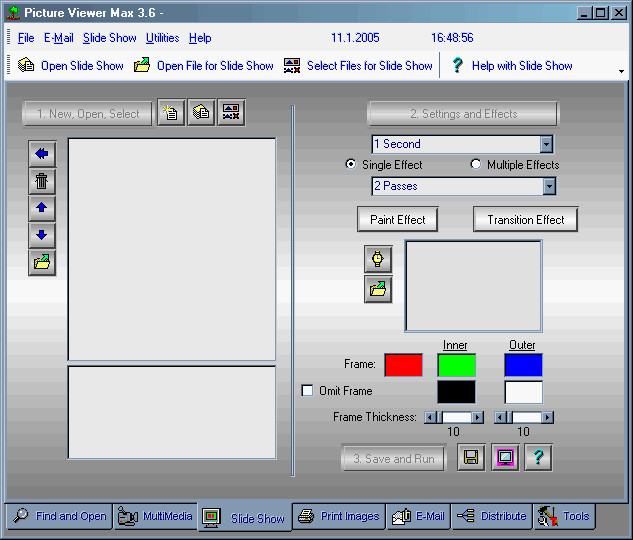
Task: Click the open folder button below arrows
Action: (42, 262)
